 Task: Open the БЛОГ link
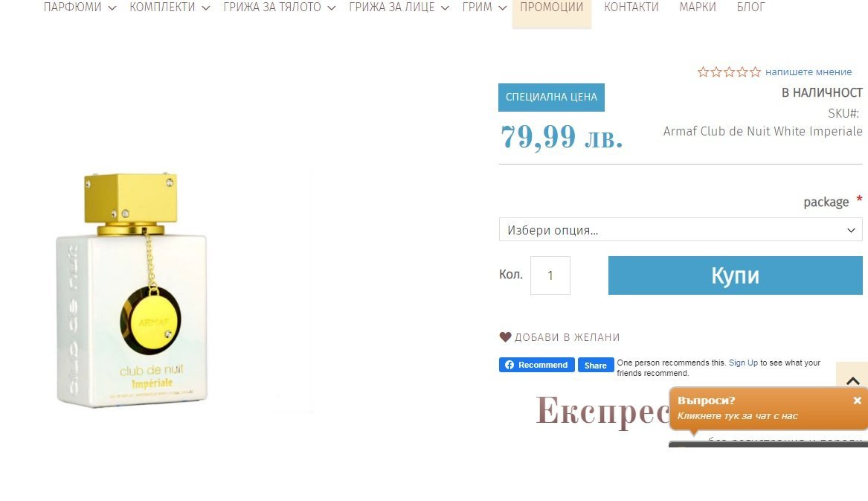[x=750, y=7]
